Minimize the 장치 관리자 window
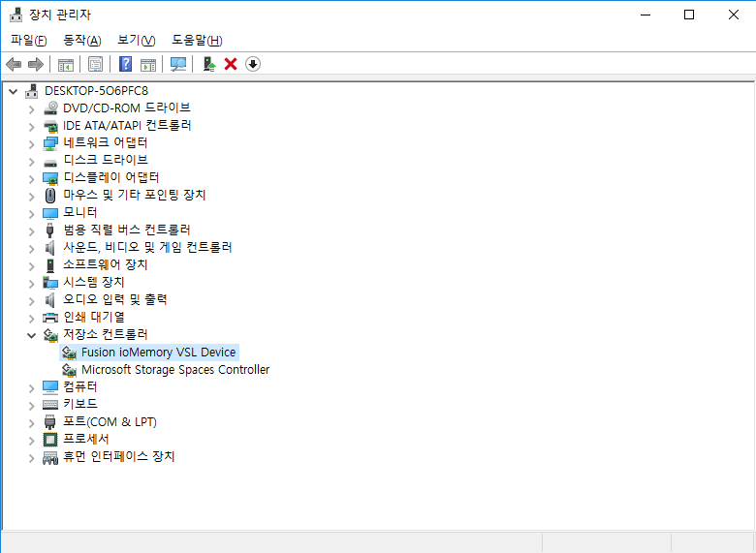The width and height of the screenshot is (756, 553). [646, 15]
